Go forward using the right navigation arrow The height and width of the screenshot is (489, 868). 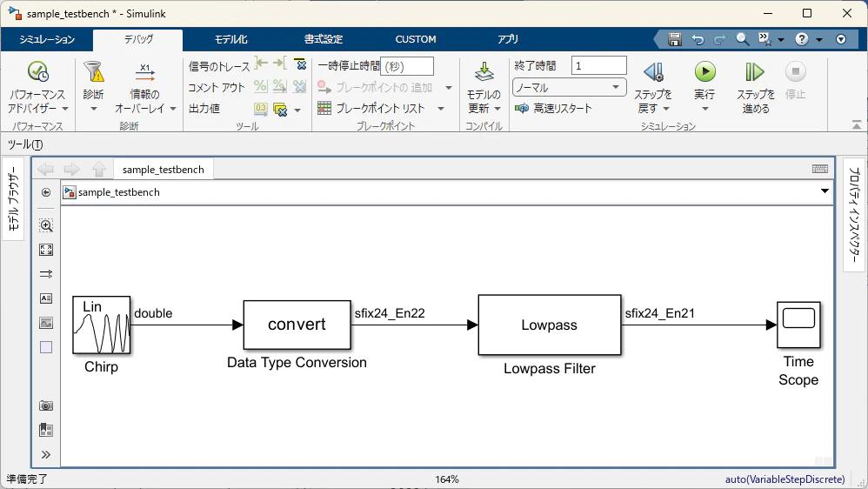(72, 169)
